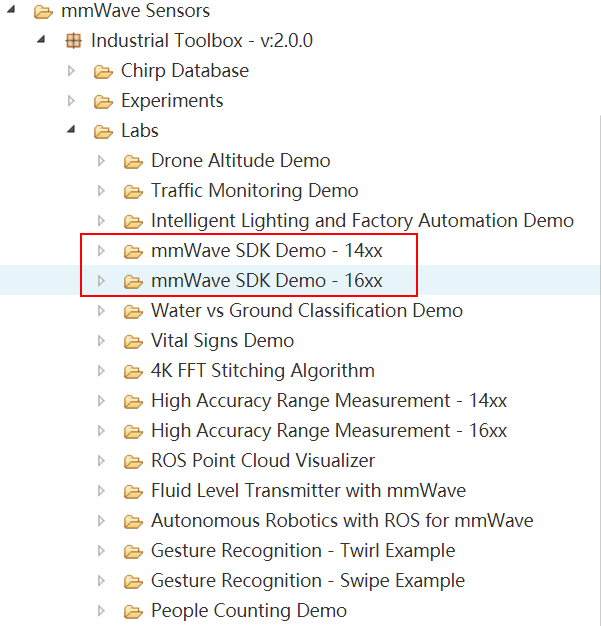The width and height of the screenshot is (601, 626).
Task: Click the Experiments folder icon
Action: click(103, 102)
